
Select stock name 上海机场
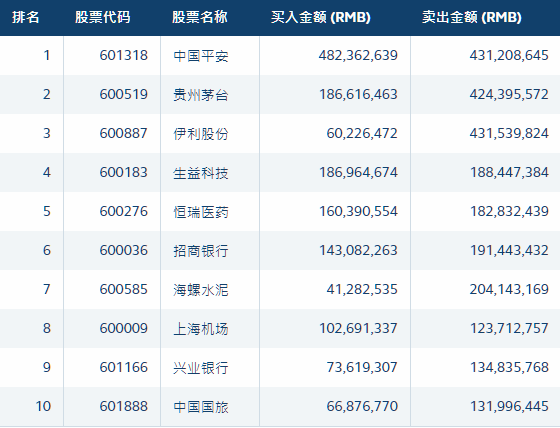(201, 329)
